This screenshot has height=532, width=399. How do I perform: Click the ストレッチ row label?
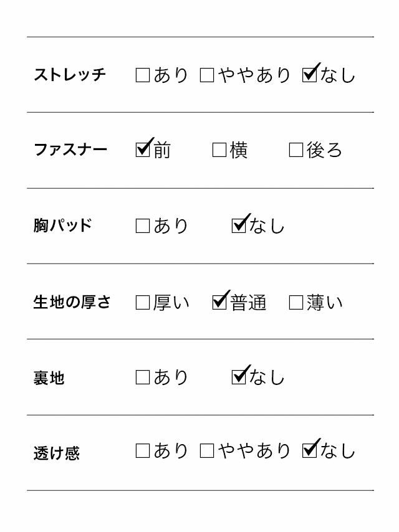(70, 75)
